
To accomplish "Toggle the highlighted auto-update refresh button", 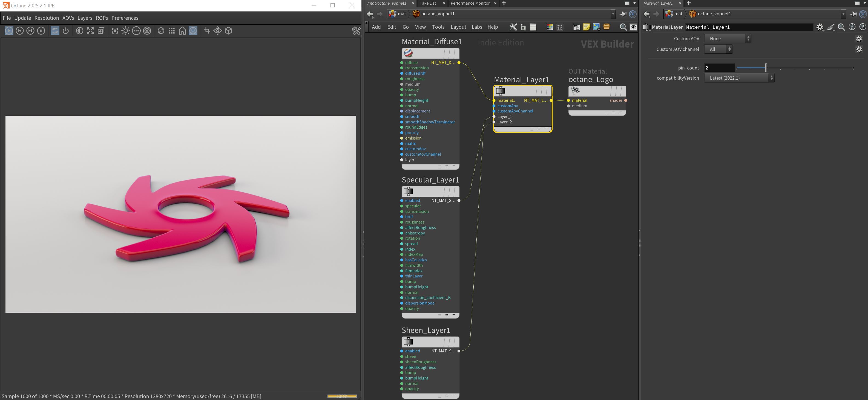I will click(x=55, y=31).
